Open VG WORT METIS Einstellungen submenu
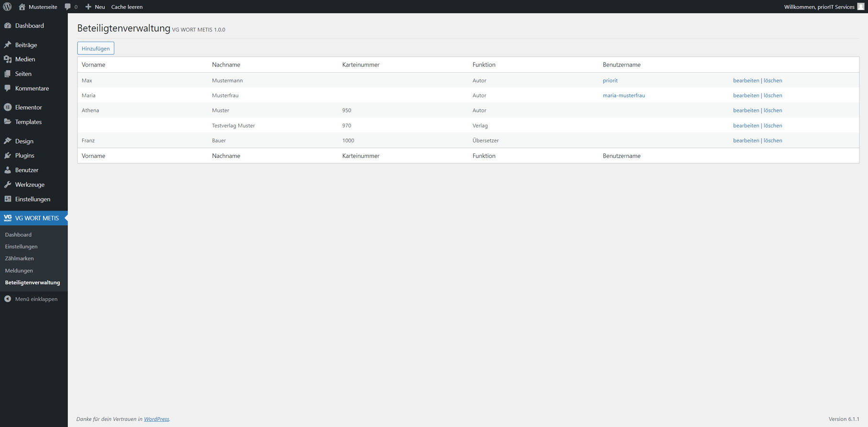 (21, 247)
